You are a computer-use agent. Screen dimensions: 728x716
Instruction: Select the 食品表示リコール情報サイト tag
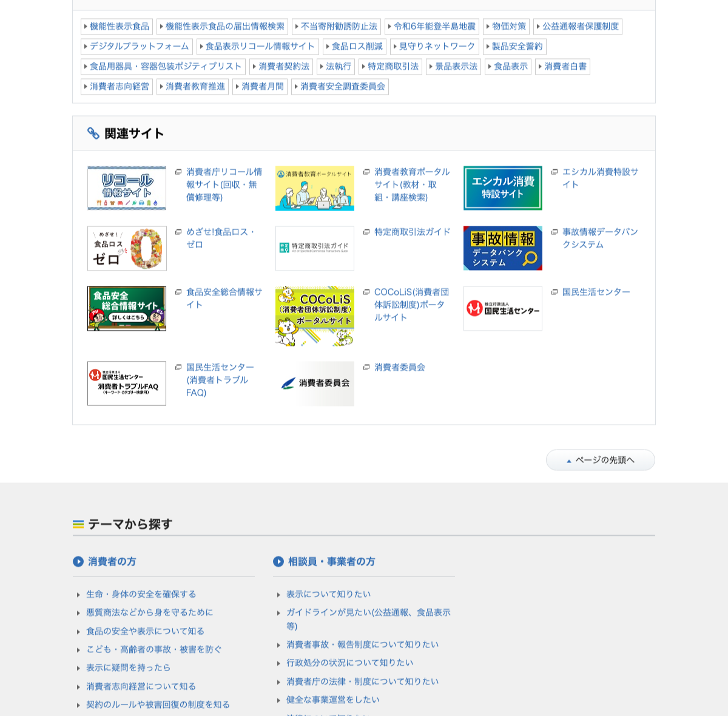(x=258, y=47)
